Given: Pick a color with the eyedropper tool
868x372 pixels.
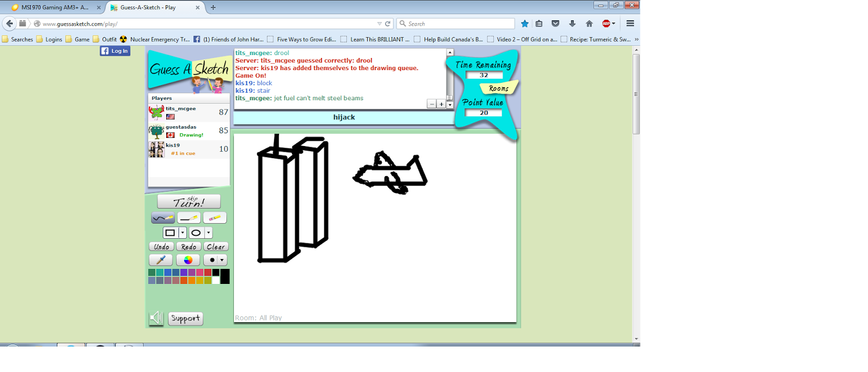Looking at the screenshot, I should pyautogui.click(x=160, y=259).
